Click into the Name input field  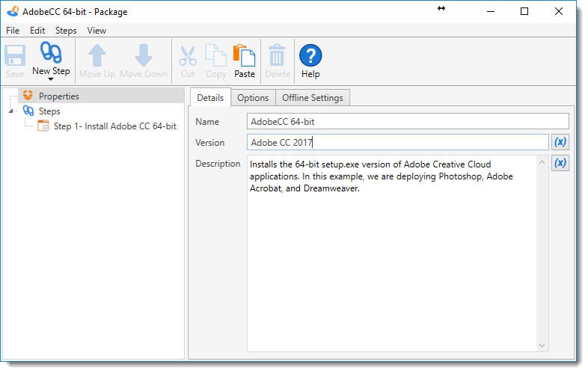[408, 121]
